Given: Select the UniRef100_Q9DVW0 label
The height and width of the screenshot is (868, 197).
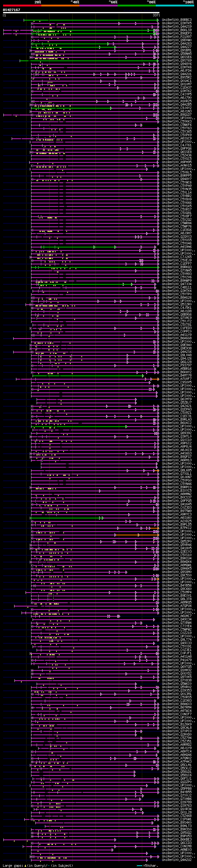Looking at the screenshot, I should (177, 40).
